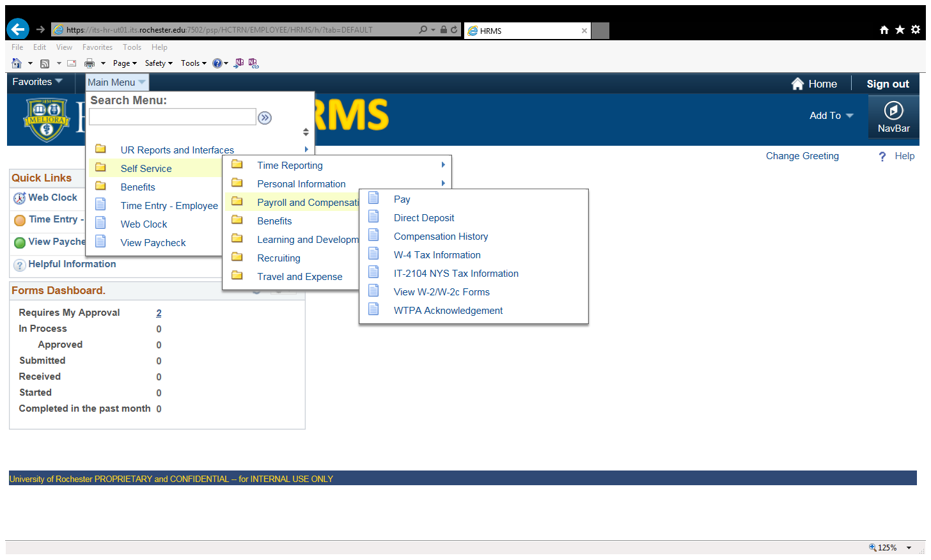Click the orange Time Entry icon in Quick Links
The height and width of the screenshot is (560, 931).
coord(20,221)
